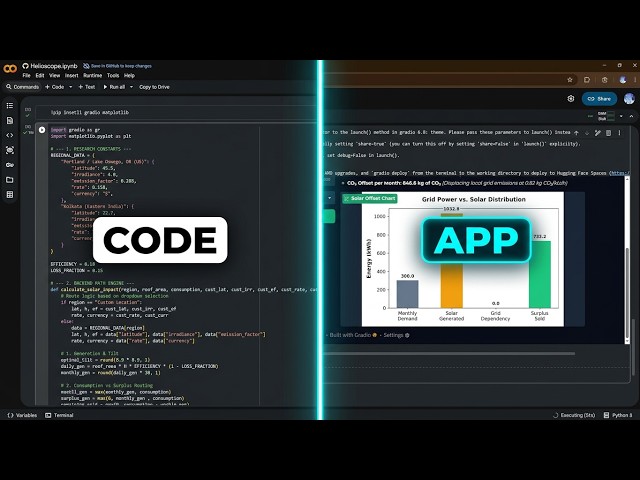Open the Secrets key sidebar icon
This screenshot has height=480, width=640.
coord(10,165)
